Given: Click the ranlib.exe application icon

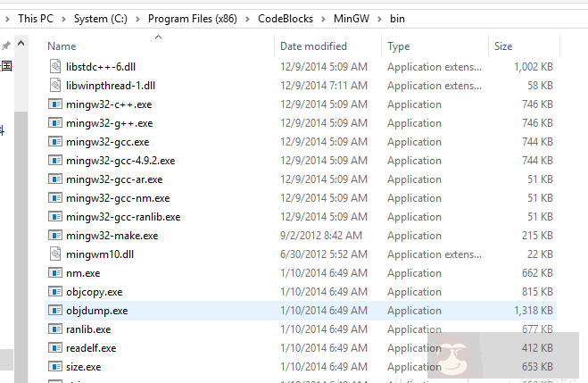Looking at the screenshot, I should tap(55, 329).
